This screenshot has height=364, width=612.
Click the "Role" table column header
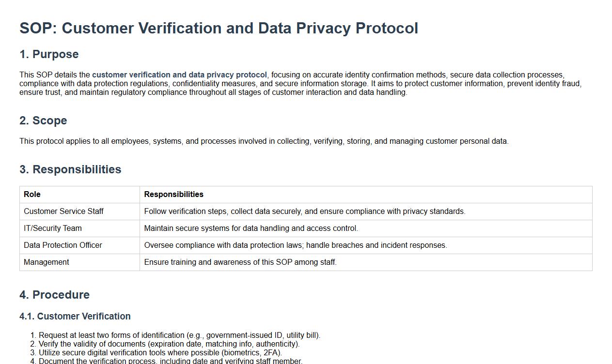(x=32, y=195)
